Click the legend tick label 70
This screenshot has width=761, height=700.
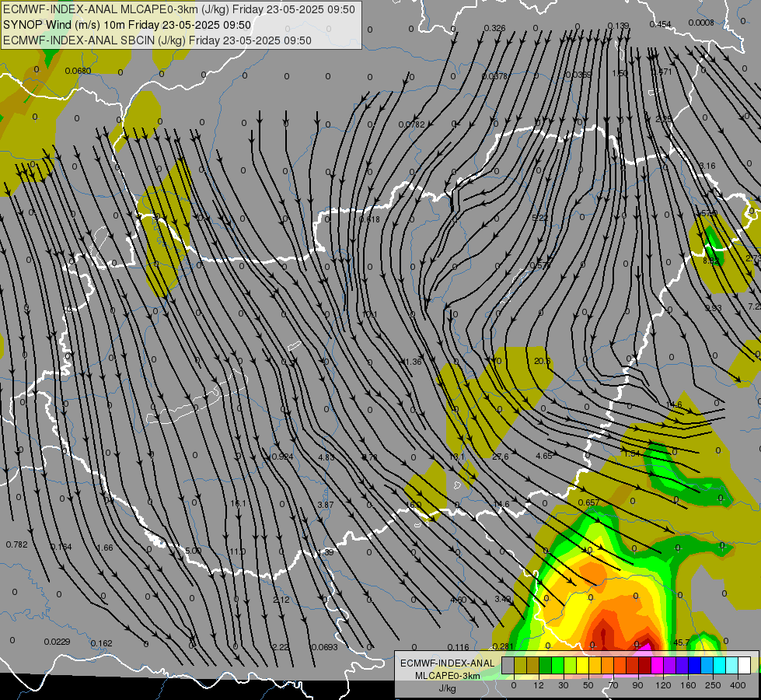(613, 685)
